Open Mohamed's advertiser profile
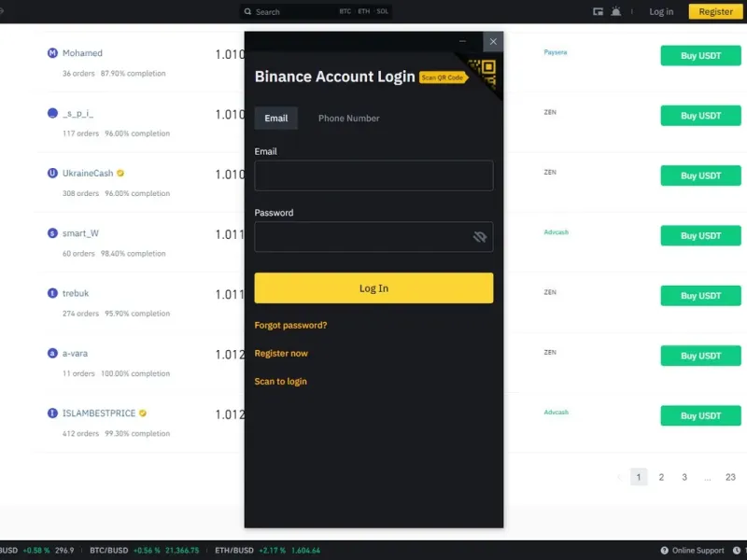Screen dimensions: 747x560 click(82, 53)
